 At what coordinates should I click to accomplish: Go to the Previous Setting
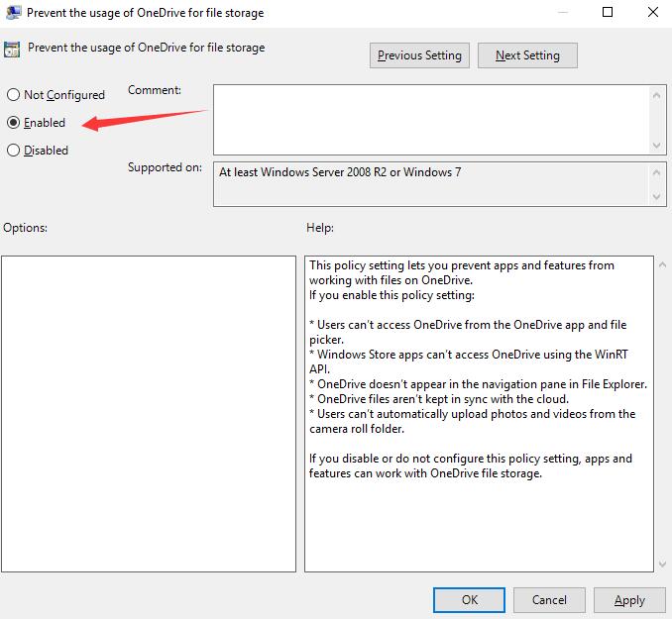point(419,55)
